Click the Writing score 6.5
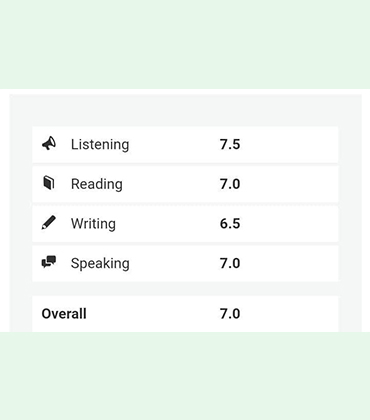The height and width of the screenshot is (420, 370). [x=230, y=224]
